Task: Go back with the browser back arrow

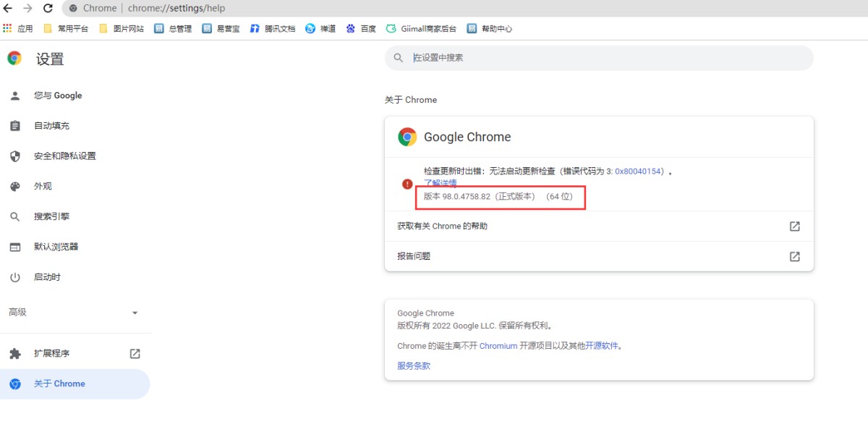Action: point(9,8)
